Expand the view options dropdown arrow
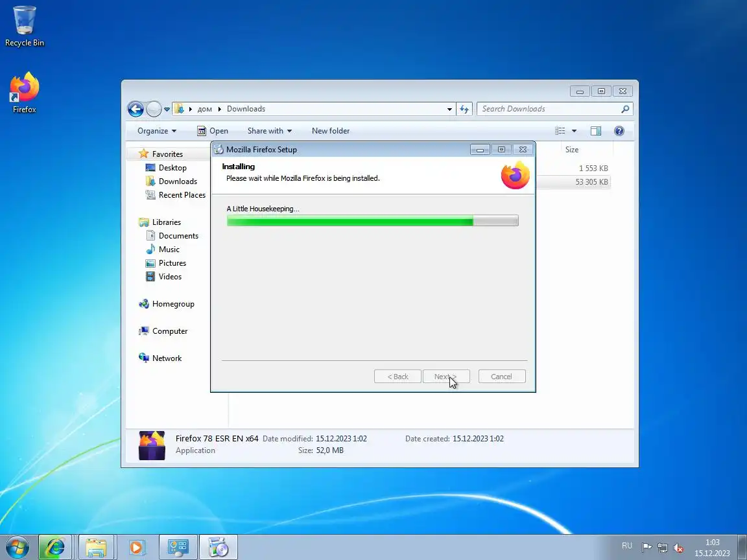This screenshot has height=560, width=747. point(574,131)
